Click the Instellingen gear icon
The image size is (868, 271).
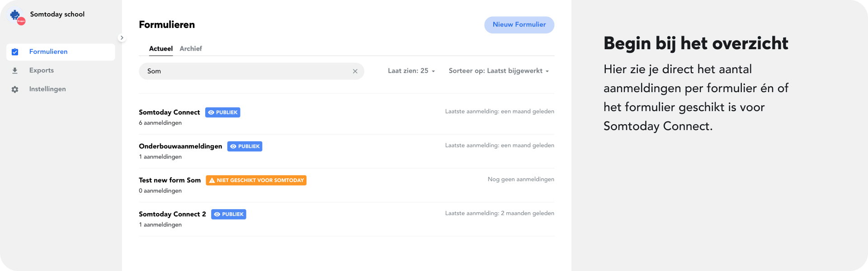(x=15, y=89)
